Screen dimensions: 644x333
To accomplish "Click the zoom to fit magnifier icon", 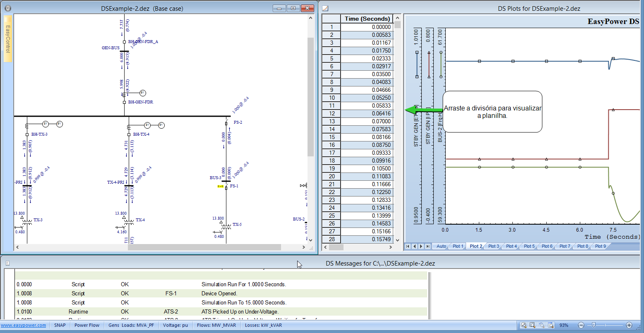I will (x=524, y=325).
